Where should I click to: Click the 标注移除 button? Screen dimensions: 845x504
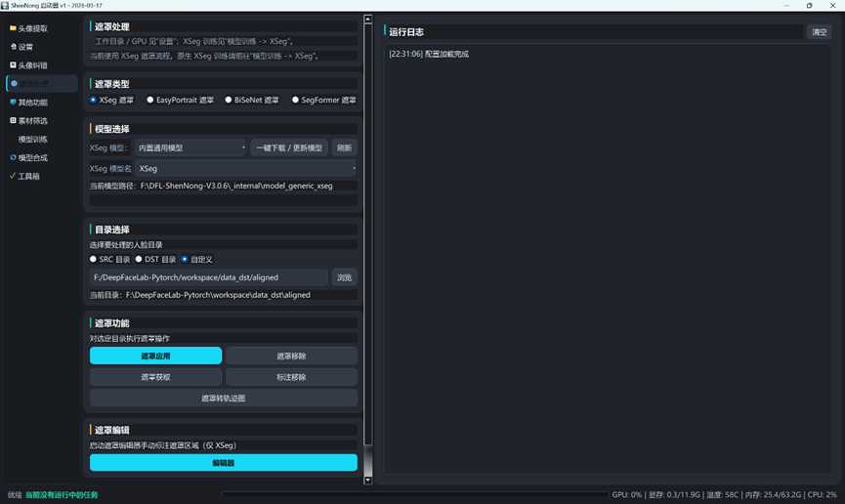291,377
